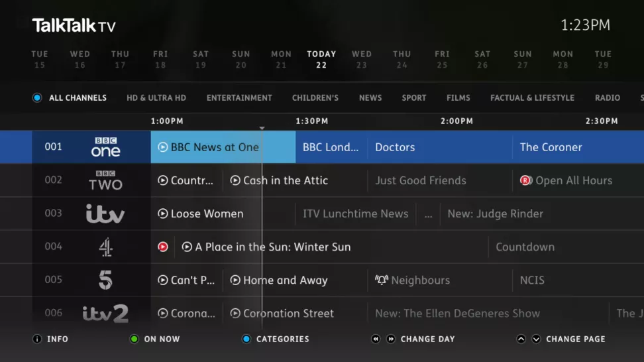Select New: Judge Rinder programme
The height and width of the screenshot is (362, 644).
click(x=542, y=213)
